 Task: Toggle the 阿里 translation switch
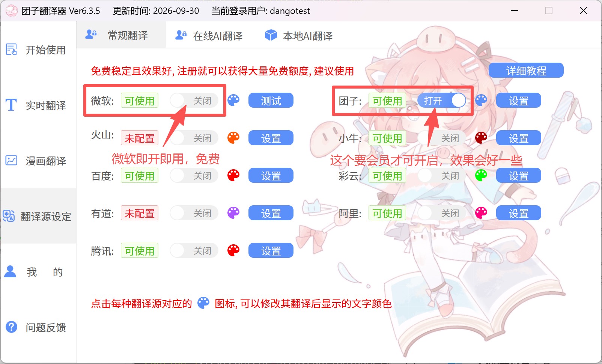pyautogui.click(x=442, y=213)
